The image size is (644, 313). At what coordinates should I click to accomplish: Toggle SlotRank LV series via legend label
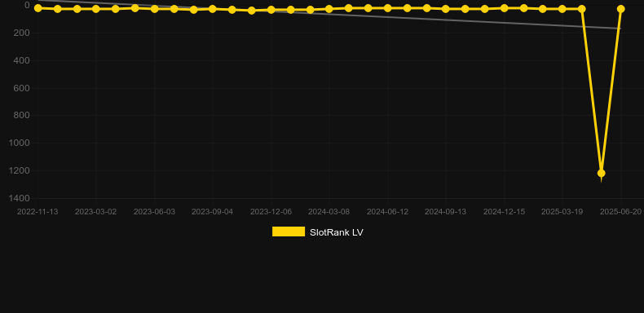tap(337, 232)
